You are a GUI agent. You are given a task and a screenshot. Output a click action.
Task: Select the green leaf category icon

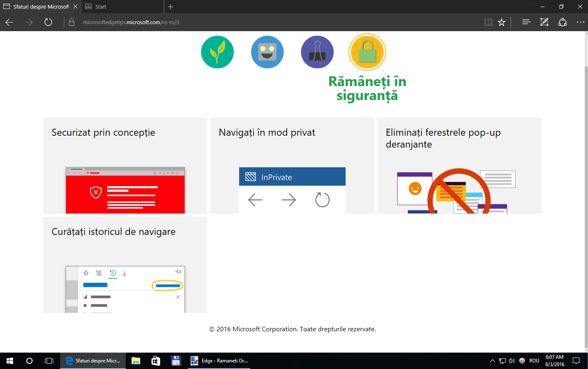point(217,52)
